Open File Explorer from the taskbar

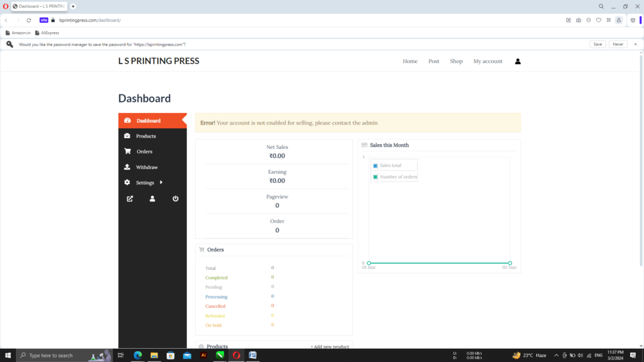point(154,356)
